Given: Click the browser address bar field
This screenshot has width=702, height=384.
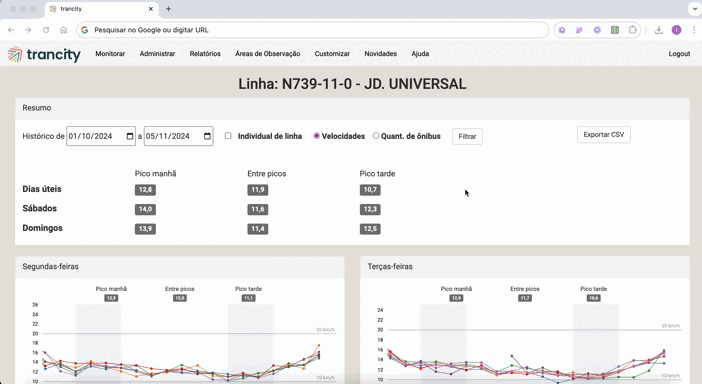Looking at the screenshot, I should click(312, 30).
